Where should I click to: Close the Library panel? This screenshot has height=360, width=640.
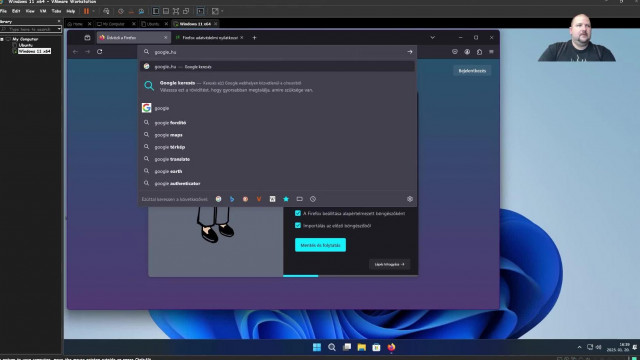pos(59,21)
